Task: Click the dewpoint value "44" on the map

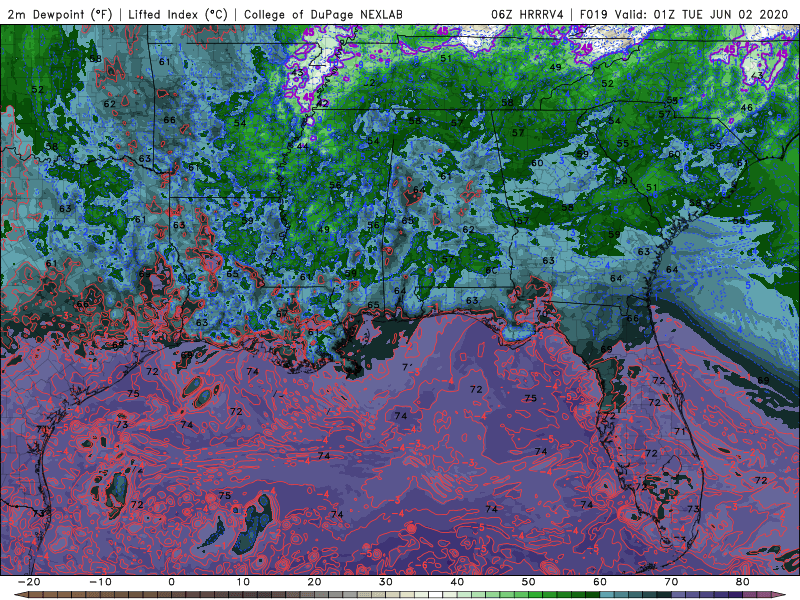Action: [x=303, y=146]
